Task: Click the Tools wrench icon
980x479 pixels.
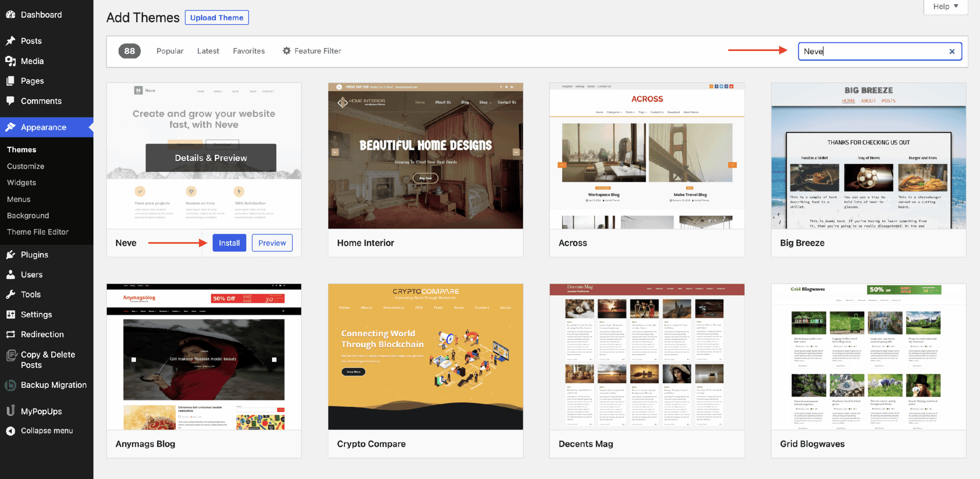Action: pyautogui.click(x=11, y=294)
